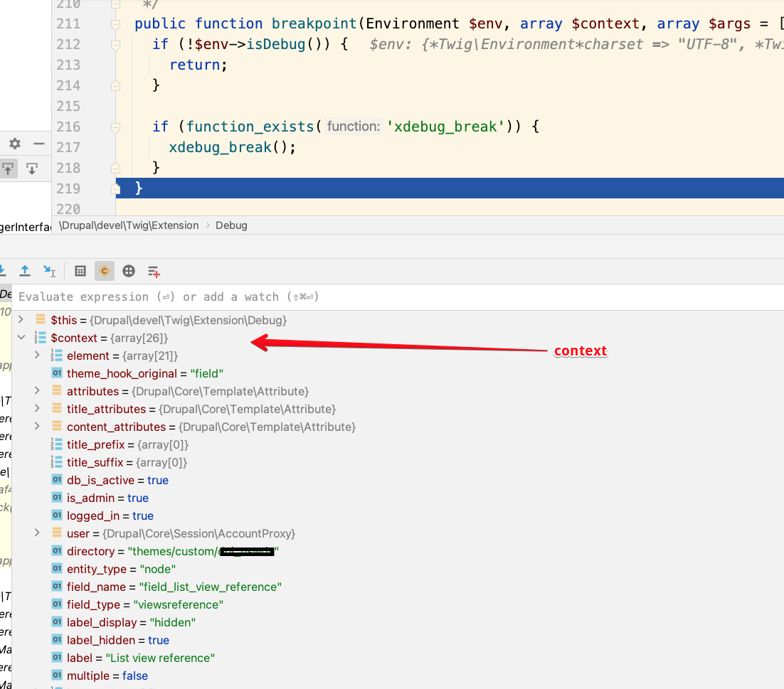Expand the element array node
The image size is (784, 689).
tap(37, 356)
